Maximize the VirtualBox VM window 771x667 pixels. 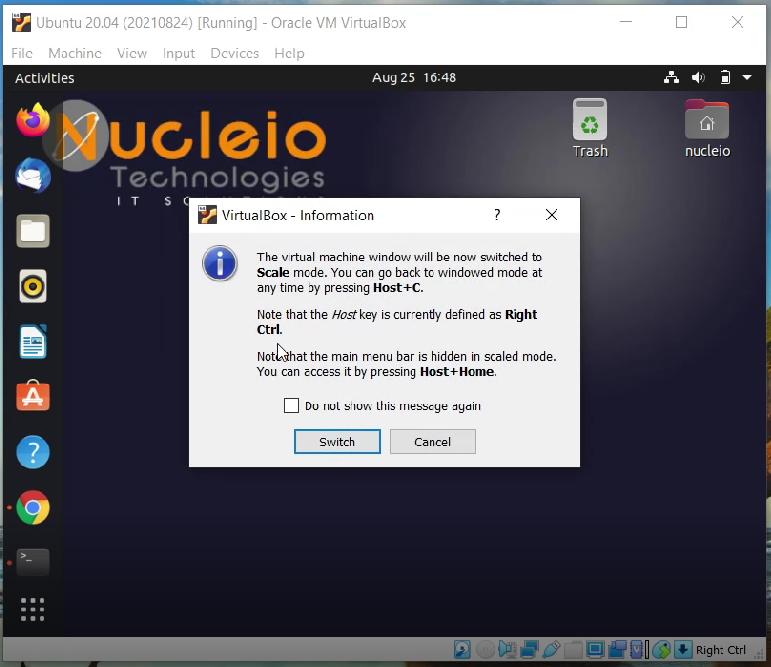(681, 22)
